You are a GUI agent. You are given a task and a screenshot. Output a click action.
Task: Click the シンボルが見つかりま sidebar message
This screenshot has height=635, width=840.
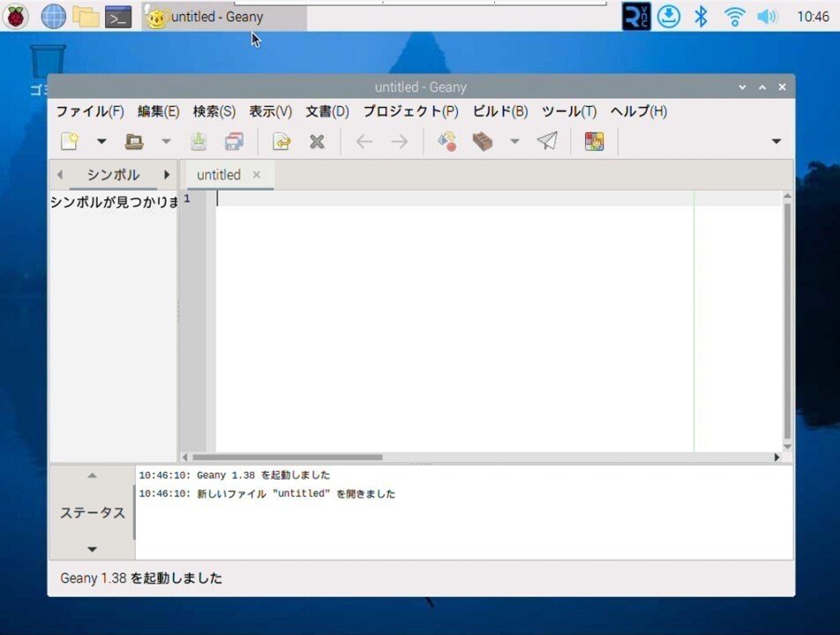(x=114, y=202)
